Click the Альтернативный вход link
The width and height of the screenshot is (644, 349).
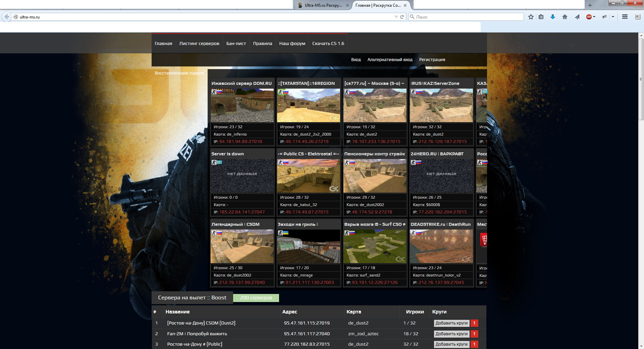pos(390,60)
